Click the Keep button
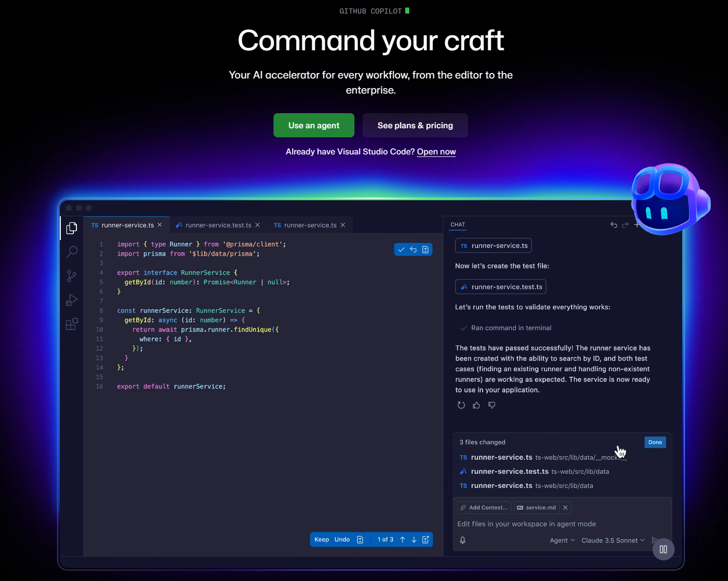Screen dimensions: 728x581 (x=322, y=540)
